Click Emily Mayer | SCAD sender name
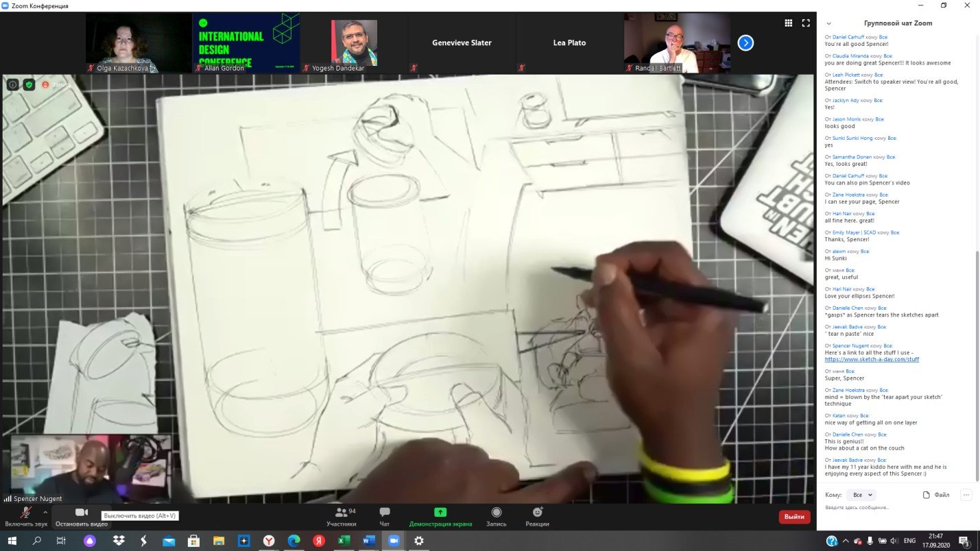Image resolution: width=980 pixels, height=551 pixels. click(854, 232)
